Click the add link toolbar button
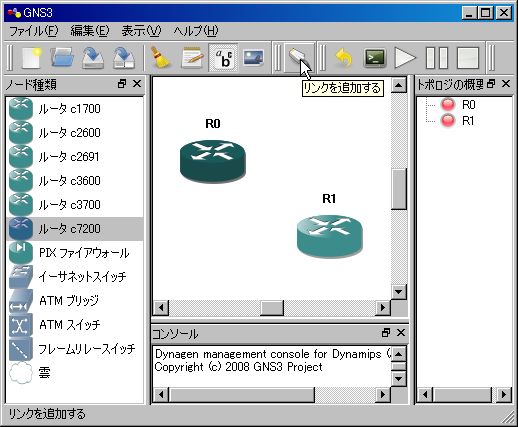The image size is (518, 427). (x=299, y=58)
